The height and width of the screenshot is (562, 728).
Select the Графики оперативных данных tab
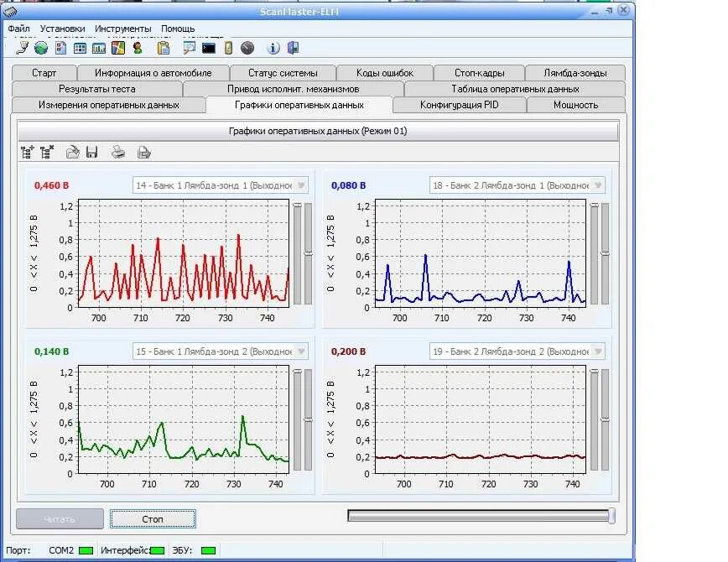pos(299,105)
